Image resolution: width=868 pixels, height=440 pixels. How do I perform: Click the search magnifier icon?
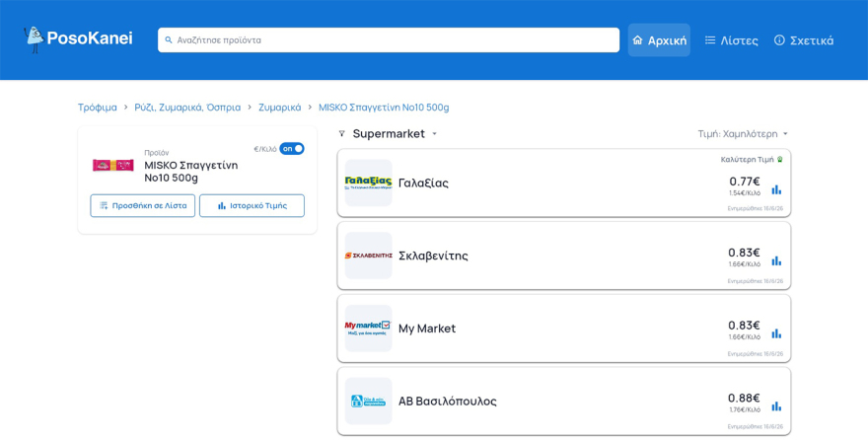[x=169, y=40]
